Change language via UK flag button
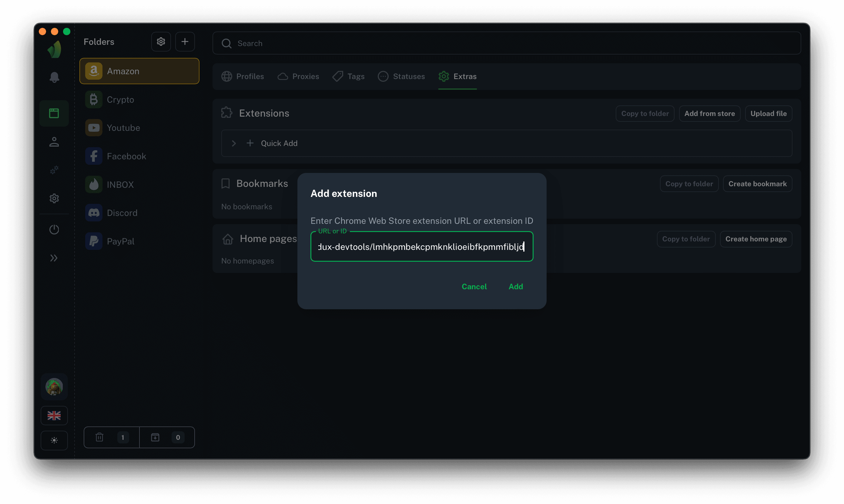Screen dimensions: 844x504 (x=54, y=415)
